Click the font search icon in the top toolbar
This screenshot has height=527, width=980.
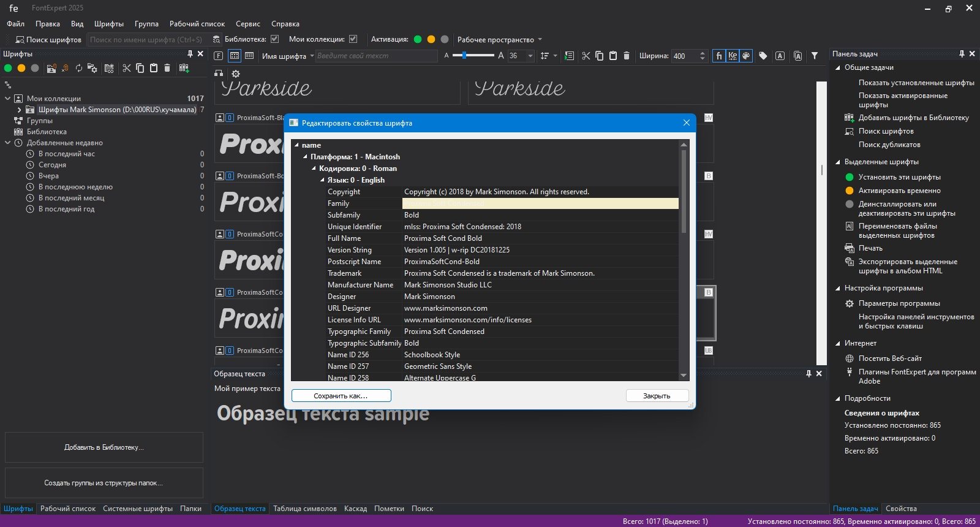pyautogui.click(x=20, y=39)
